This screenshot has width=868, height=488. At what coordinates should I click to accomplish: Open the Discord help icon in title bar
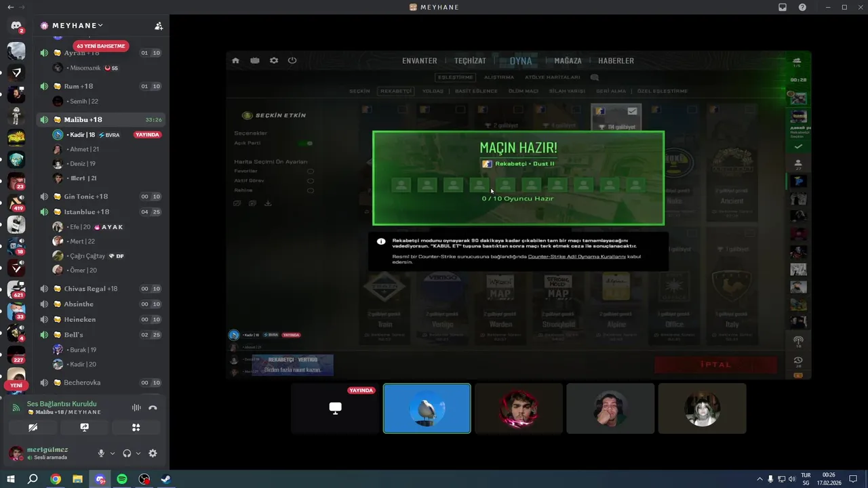(803, 7)
